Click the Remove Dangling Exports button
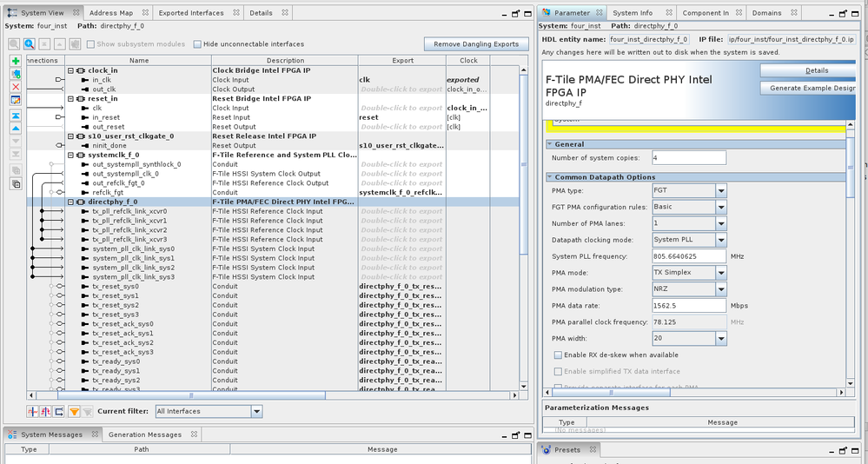This screenshot has width=868, height=464. point(476,44)
